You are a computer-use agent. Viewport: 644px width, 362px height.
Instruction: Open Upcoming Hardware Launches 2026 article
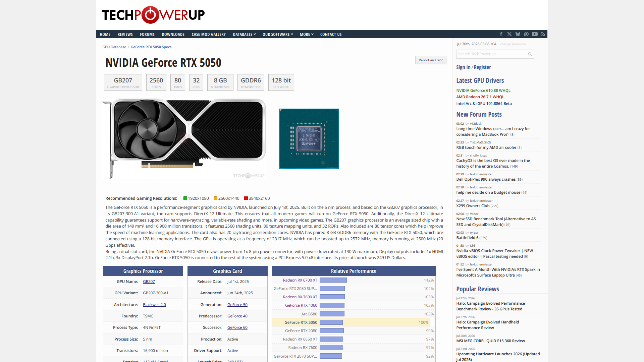498,357
